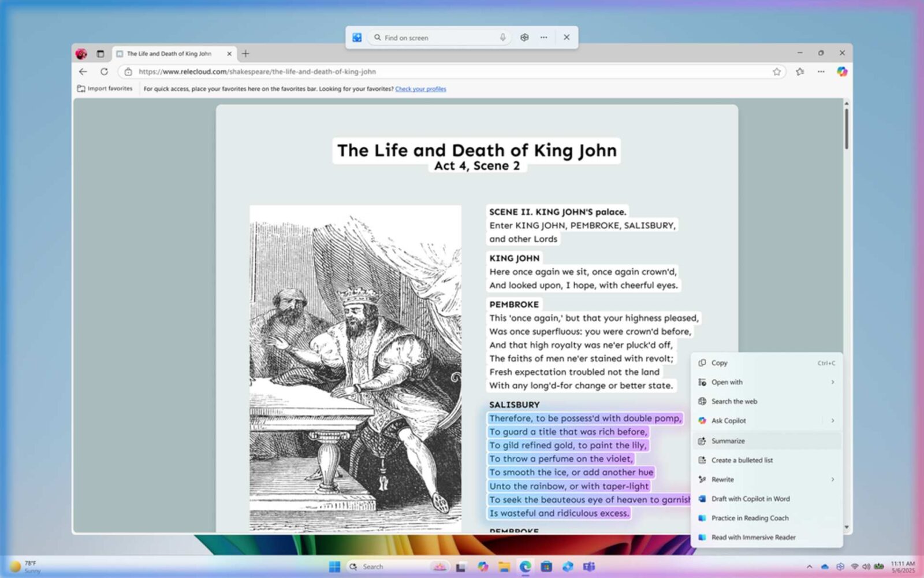Expand the Ask Copilot submenu arrow
The height and width of the screenshot is (578, 924).
[832, 421]
